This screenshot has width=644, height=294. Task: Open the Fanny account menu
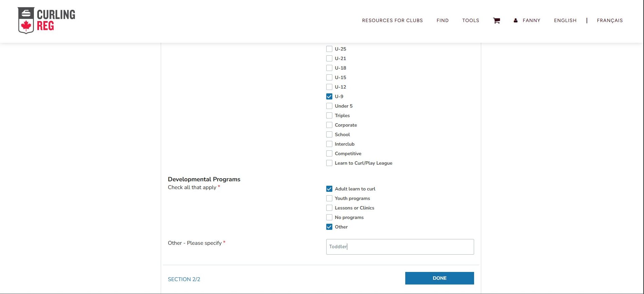pos(531,20)
